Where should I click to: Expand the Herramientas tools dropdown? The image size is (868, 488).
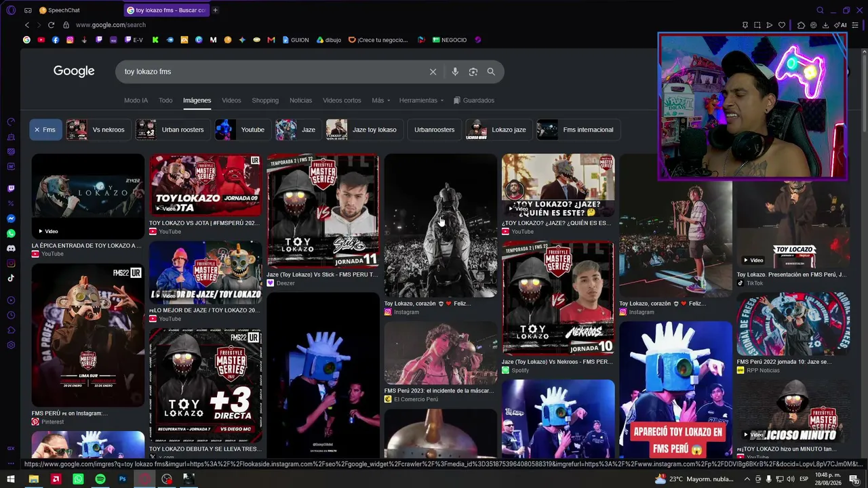pyautogui.click(x=421, y=100)
